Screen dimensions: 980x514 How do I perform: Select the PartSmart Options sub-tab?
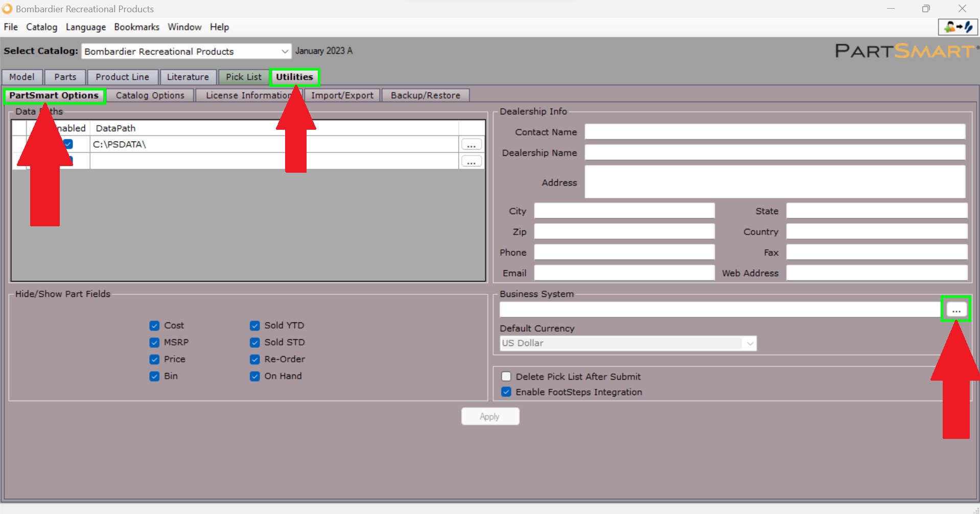point(54,96)
